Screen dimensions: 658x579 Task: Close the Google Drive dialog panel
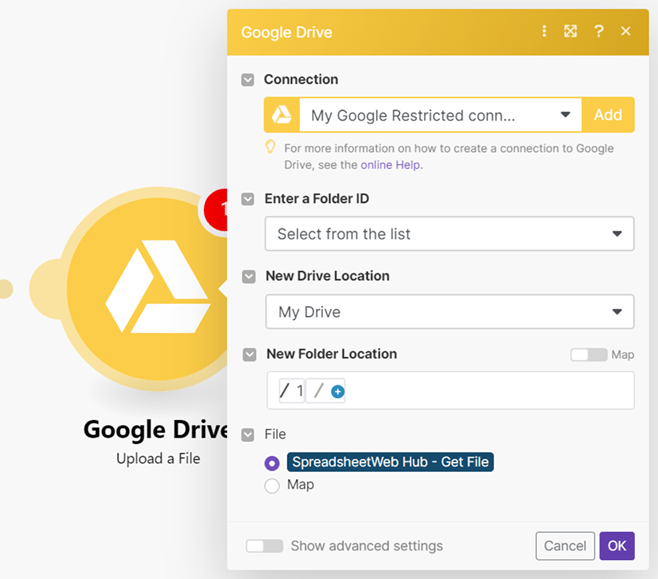click(626, 31)
